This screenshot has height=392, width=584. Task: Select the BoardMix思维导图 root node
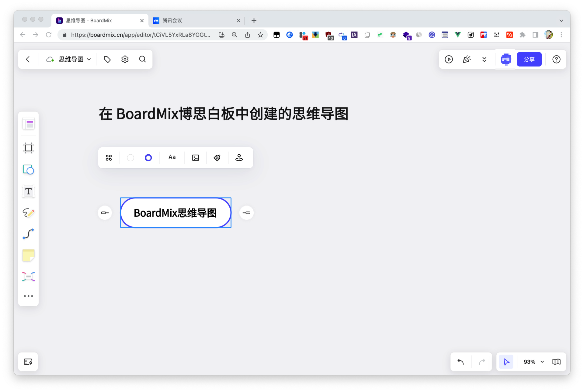pos(176,213)
